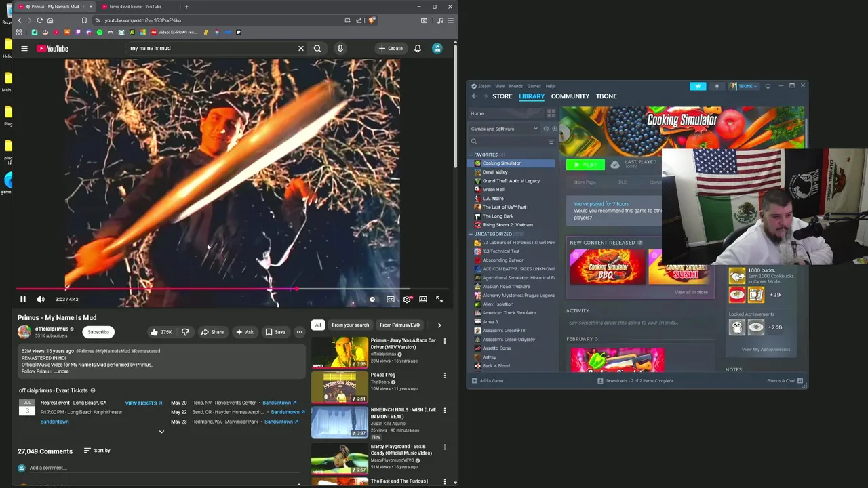This screenshot has height=488, width=868.
Task: Seek using the YouTube video progress bar
Action: coord(233,289)
